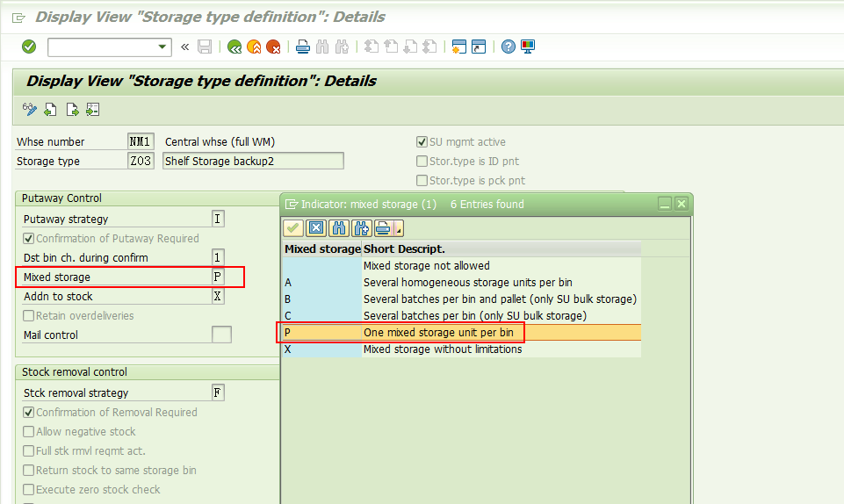Click the Previous Page icon
The height and width of the screenshot is (504, 844).
391,47
